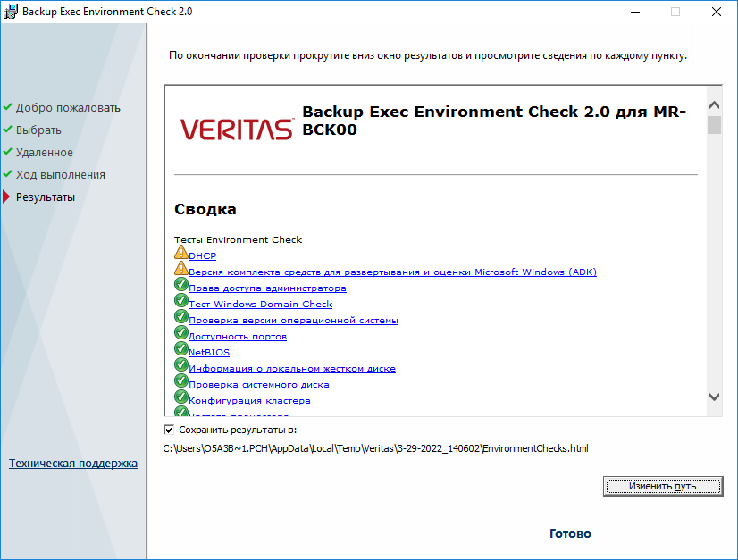738x560 pixels.
Task: Click checkmark icon beside Ход выполнения step
Action: coord(7,173)
